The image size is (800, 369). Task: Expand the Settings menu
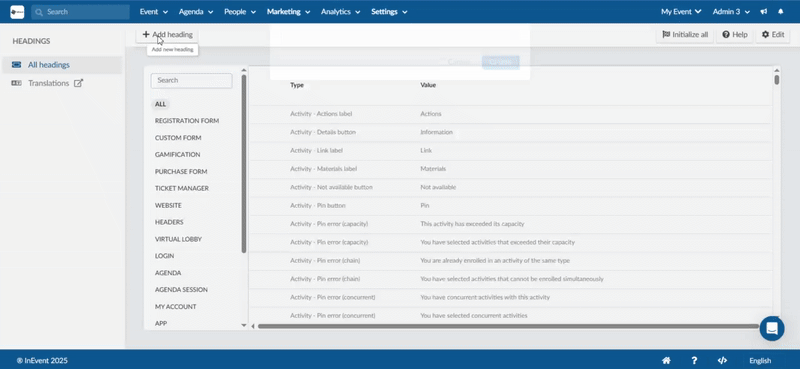389,12
